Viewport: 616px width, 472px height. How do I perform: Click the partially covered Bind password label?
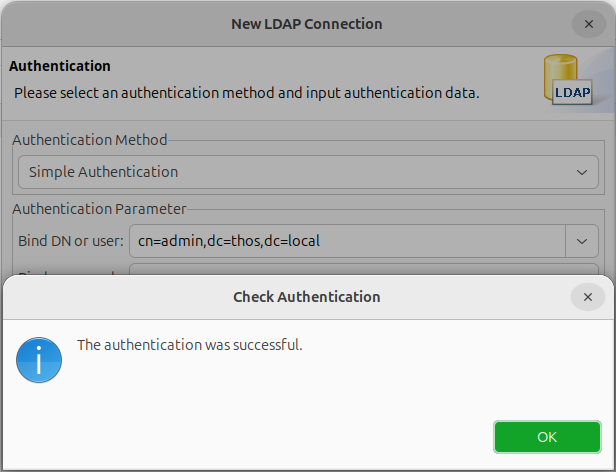67,273
